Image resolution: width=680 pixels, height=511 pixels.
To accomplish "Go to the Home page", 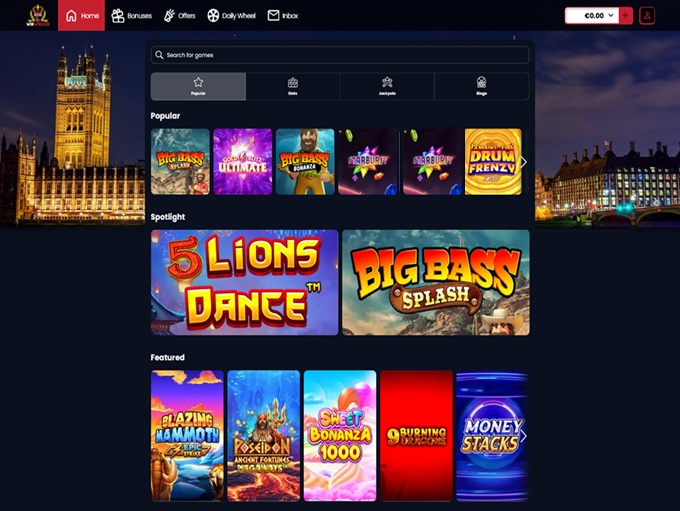I will [81, 16].
